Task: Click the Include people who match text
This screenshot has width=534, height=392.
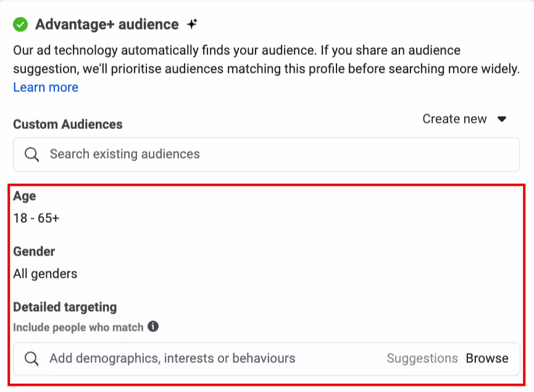Action: [x=78, y=327]
